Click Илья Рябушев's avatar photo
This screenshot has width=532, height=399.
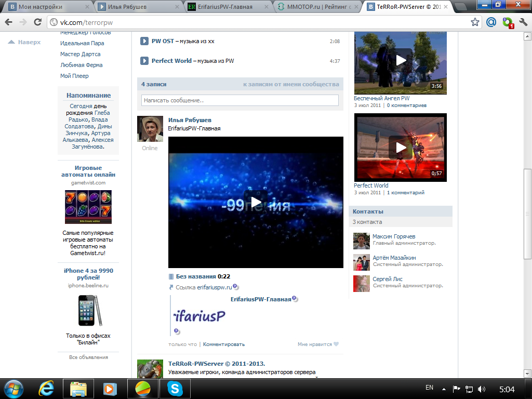[x=150, y=129]
